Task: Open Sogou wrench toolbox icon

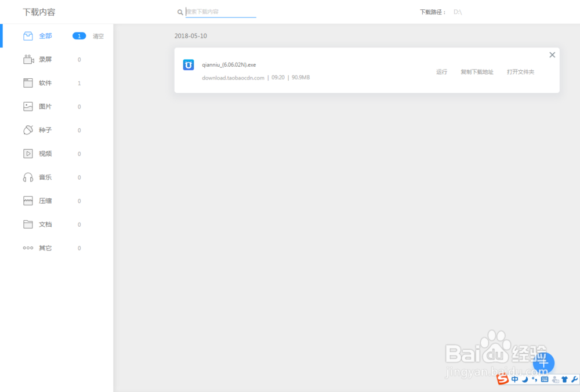Action: tap(574, 379)
